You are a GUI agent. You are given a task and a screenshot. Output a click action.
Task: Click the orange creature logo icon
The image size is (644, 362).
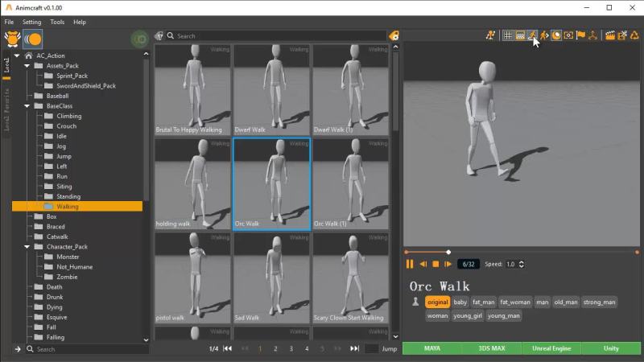(12, 39)
